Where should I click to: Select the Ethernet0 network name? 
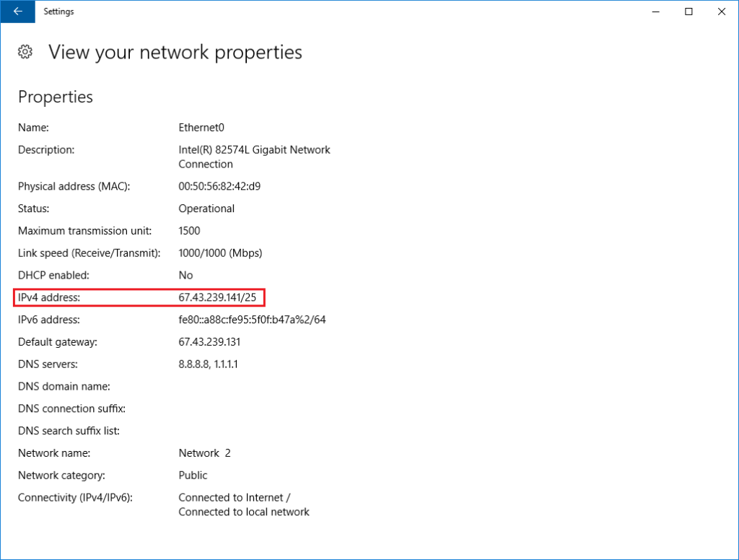[x=199, y=127]
